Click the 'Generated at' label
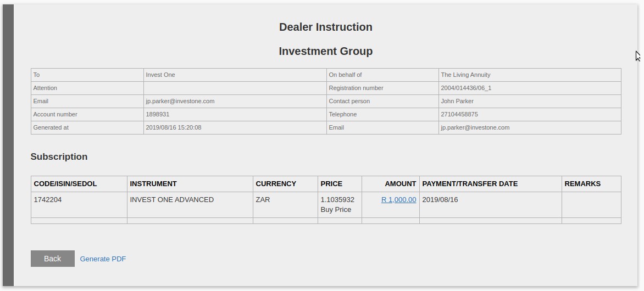 click(x=51, y=127)
